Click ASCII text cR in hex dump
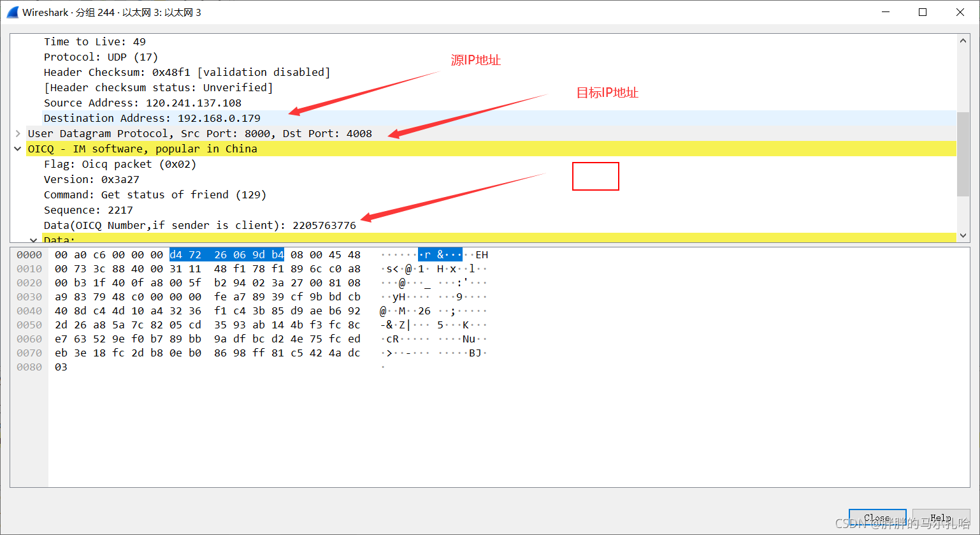 coord(393,339)
